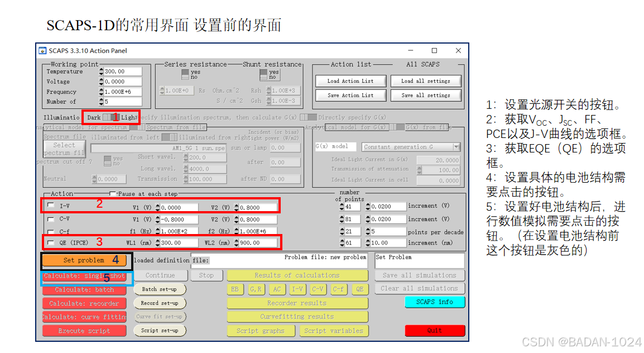The image size is (644, 353).
Task: Click I-V V2 field 0.8000
Action: point(257,208)
